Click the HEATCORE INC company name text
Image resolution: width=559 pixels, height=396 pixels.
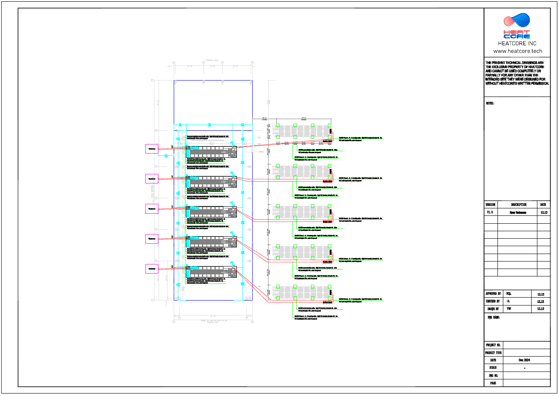coord(517,43)
